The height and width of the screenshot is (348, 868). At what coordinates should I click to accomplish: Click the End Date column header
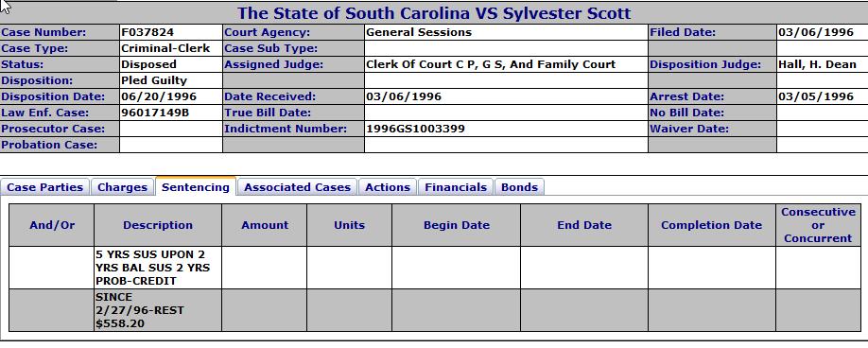584,225
